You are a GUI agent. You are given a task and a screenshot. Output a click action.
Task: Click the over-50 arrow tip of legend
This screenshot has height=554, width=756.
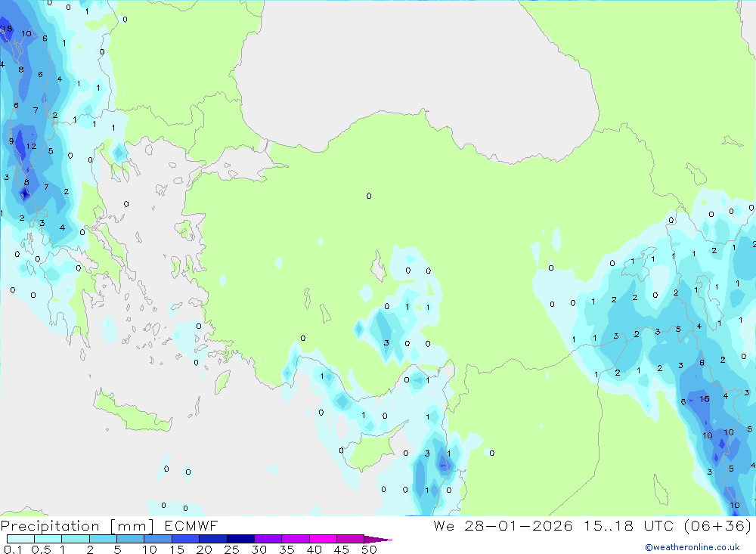point(379,540)
